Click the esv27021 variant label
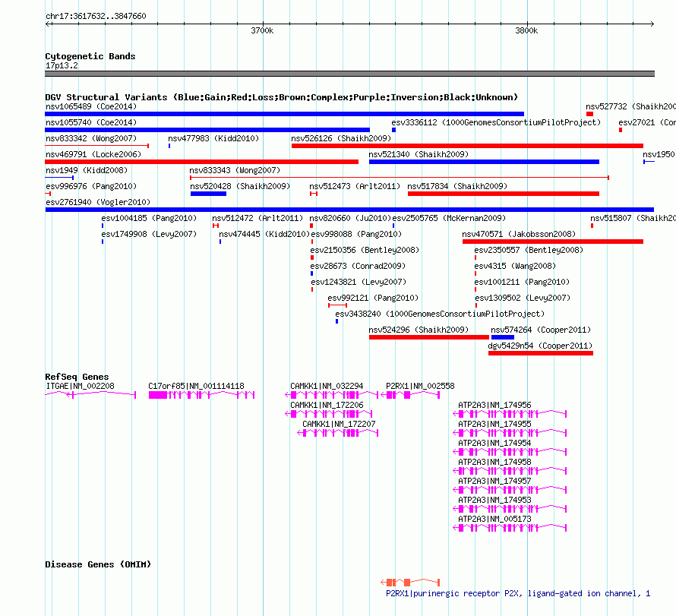676x616 pixels. [646, 122]
